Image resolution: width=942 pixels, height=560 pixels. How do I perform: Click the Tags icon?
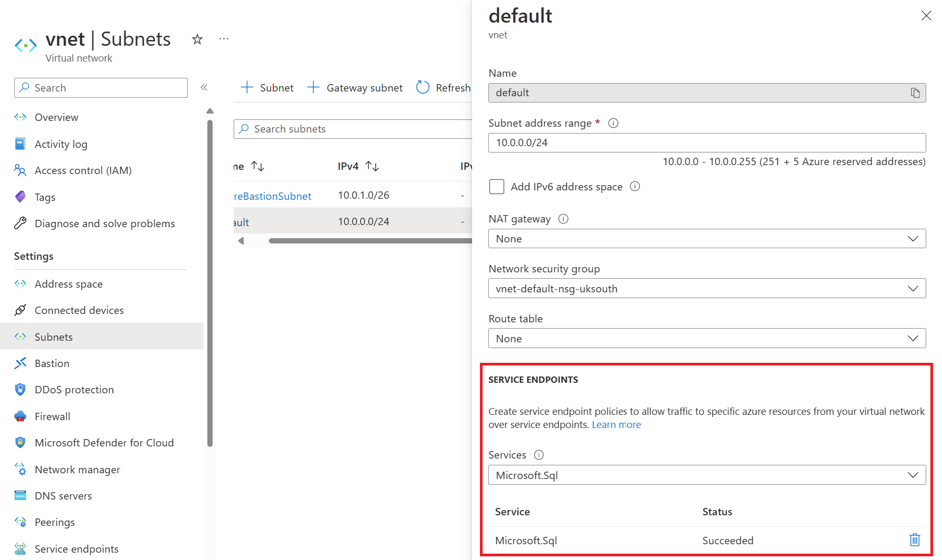(x=21, y=197)
